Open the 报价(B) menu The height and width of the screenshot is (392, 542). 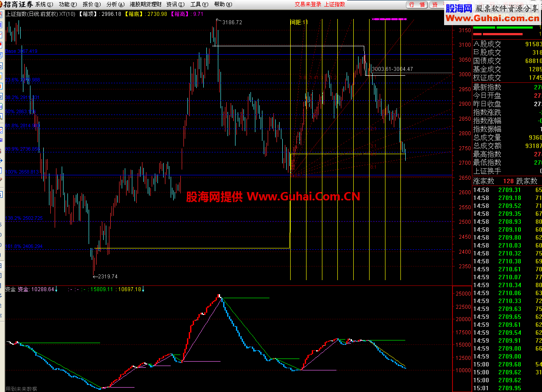[x=91, y=4]
